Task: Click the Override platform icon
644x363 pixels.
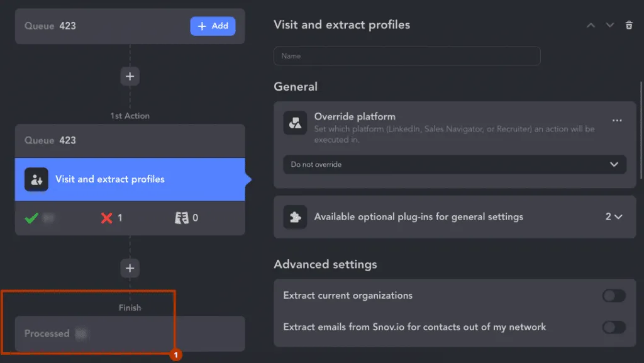Action: [295, 123]
